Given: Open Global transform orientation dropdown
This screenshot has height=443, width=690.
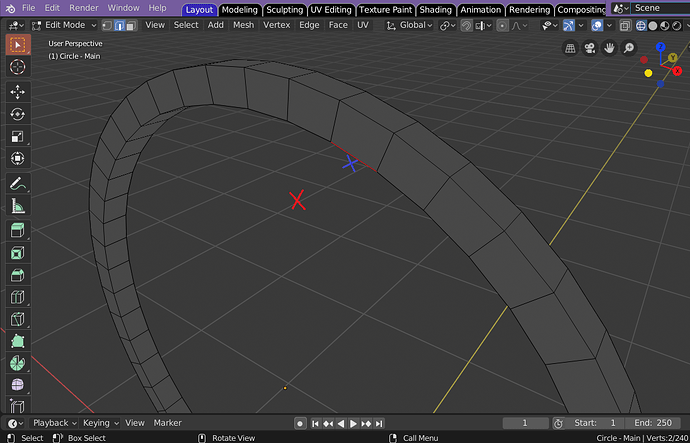Looking at the screenshot, I should click(409, 26).
